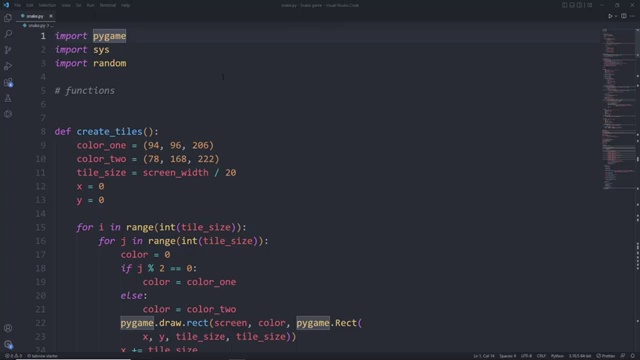
Task: Open the Testing flask view
Action: pyautogui.click(x=8, y=98)
